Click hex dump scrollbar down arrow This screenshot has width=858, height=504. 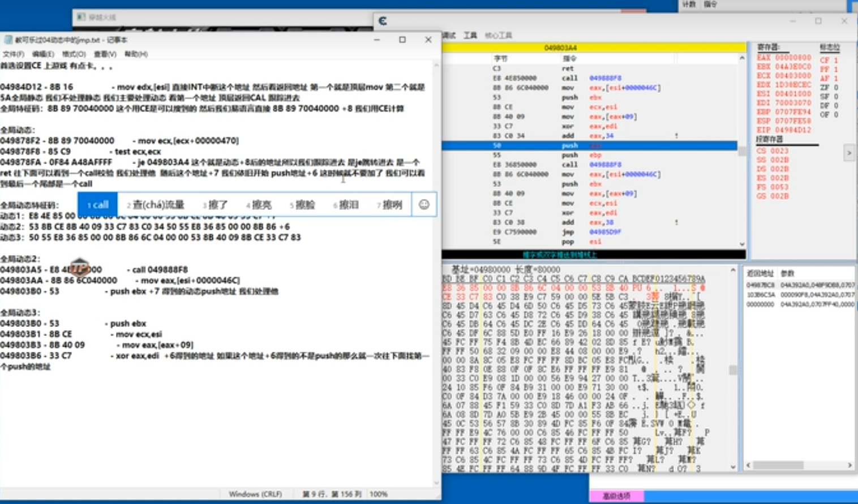pos(733,467)
